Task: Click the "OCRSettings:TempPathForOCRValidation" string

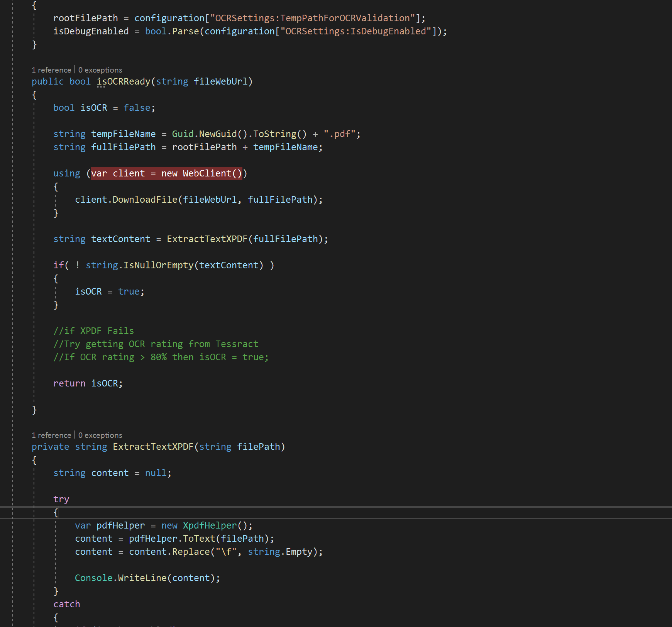Action: tap(313, 18)
